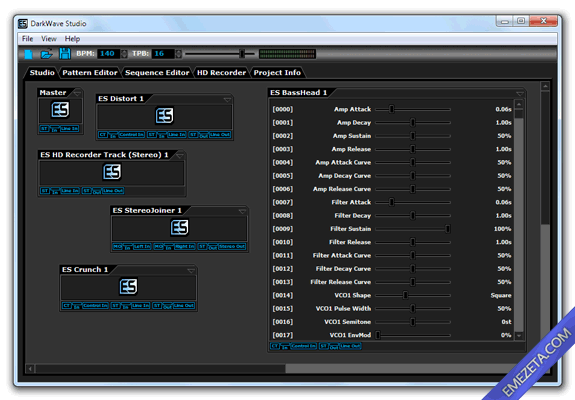Click the TPB value field showing 16
The image size is (575, 400).
click(163, 54)
